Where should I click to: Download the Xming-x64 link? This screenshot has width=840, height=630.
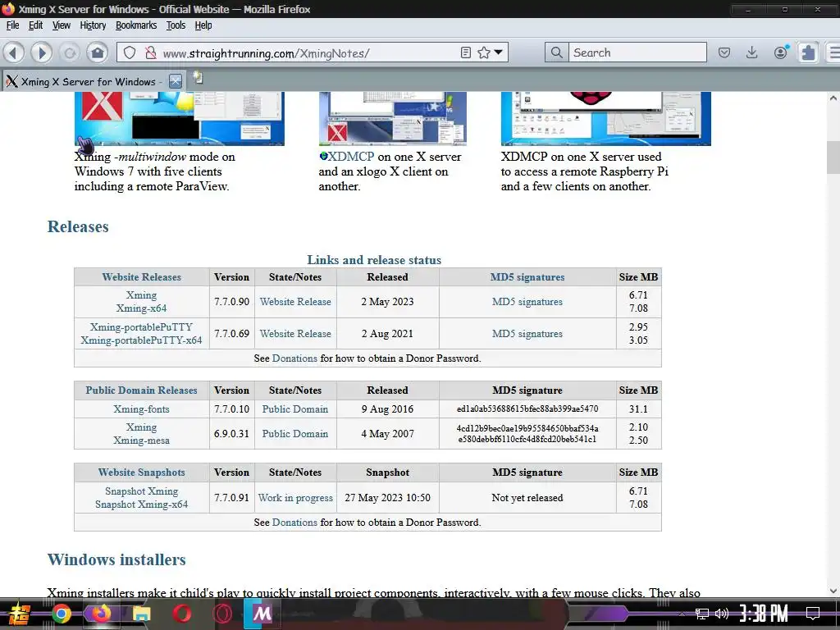point(141,308)
